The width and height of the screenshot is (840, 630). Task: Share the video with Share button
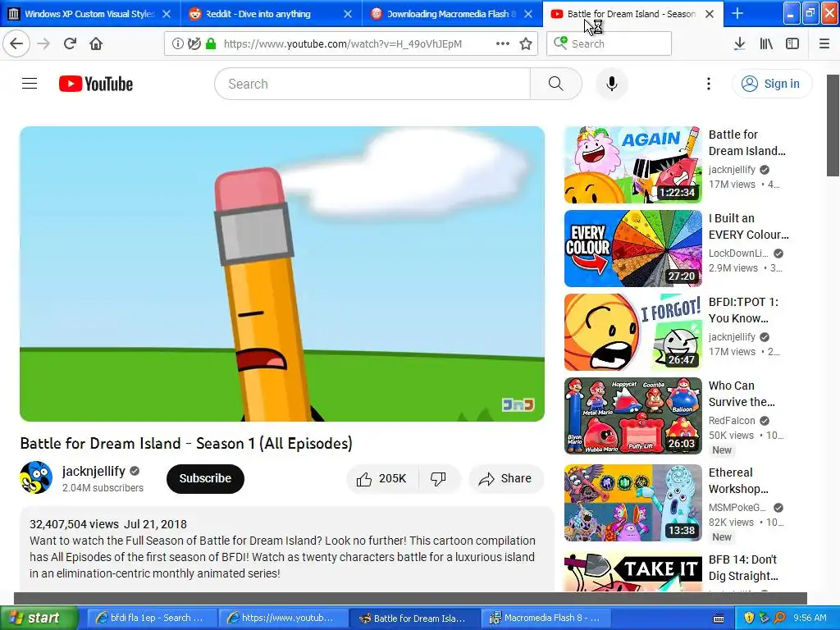point(506,478)
